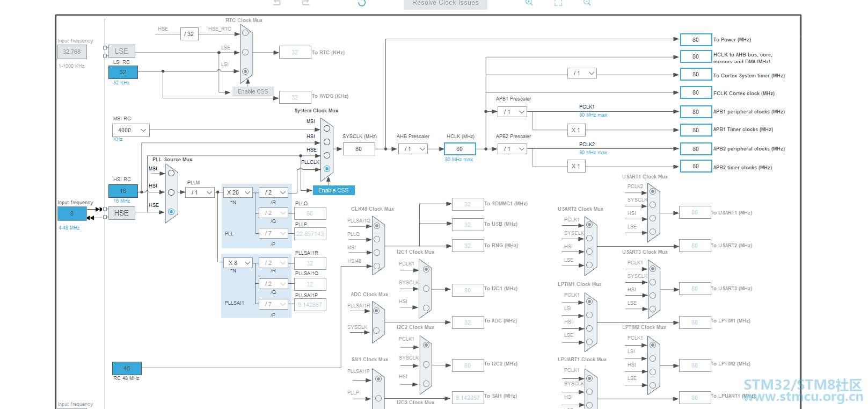Viewport: 868px width, 409px height.
Task: Open the Cortex System timer /1 dropdown
Action: point(582,73)
